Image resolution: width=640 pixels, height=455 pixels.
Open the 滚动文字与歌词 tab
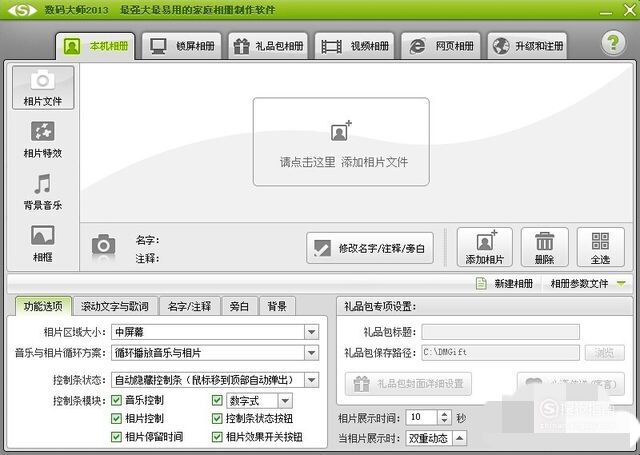click(115, 306)
